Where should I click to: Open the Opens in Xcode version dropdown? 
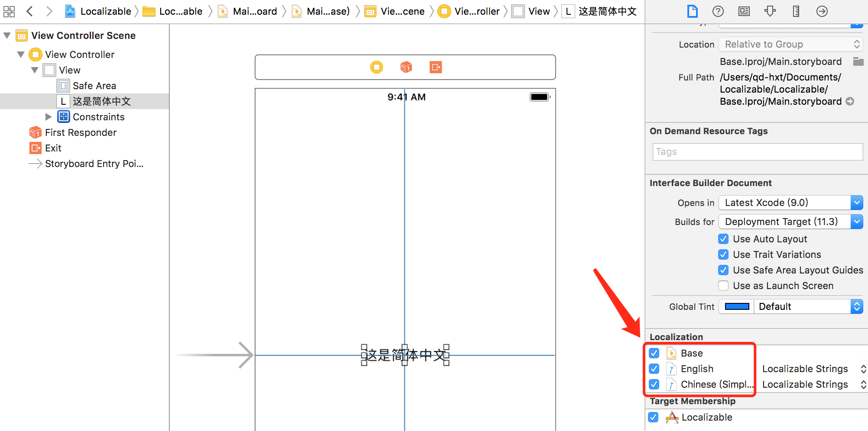[856, 202]
